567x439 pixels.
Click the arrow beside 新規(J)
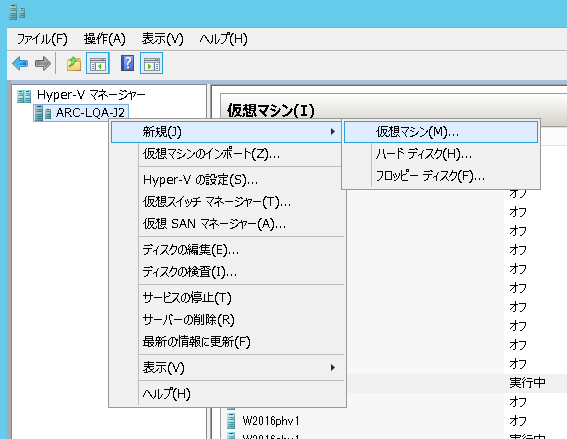[333, 132]
